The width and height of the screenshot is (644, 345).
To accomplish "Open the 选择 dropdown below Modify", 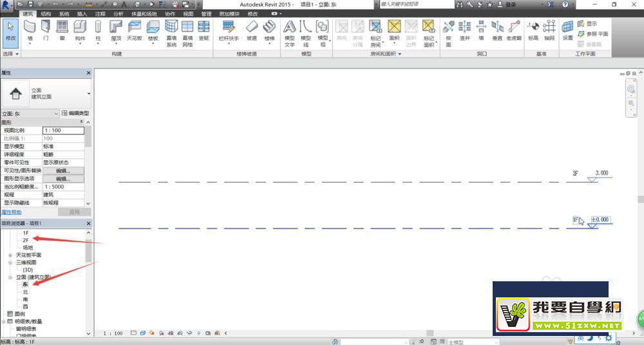I will [x=10, y=54].
